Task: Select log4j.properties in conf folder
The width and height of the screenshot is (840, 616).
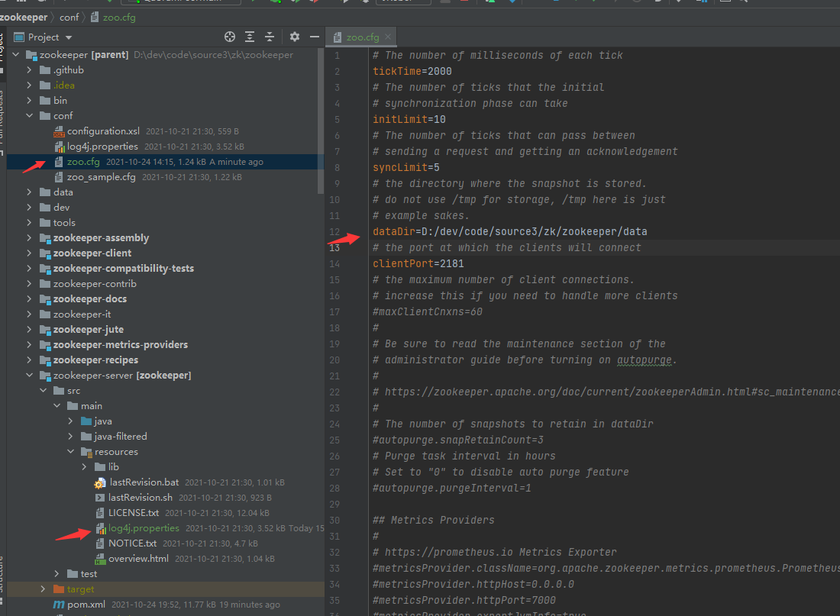Action: [x=102, y=147]
